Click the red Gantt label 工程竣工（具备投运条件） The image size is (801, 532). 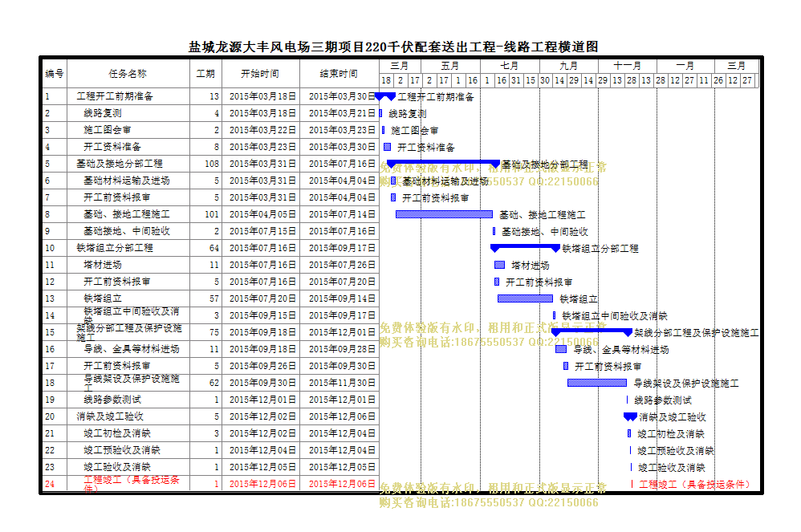(694, 484)
